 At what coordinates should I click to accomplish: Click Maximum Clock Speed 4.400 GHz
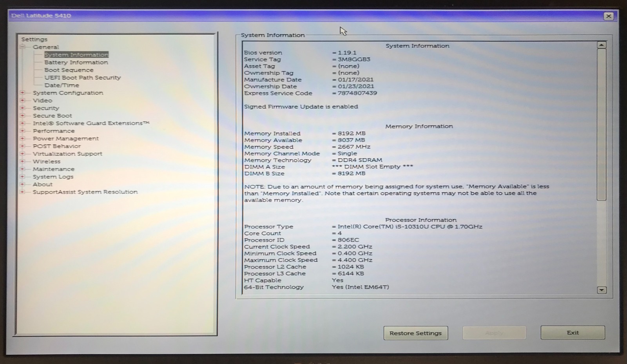click(x=355, y=260)
